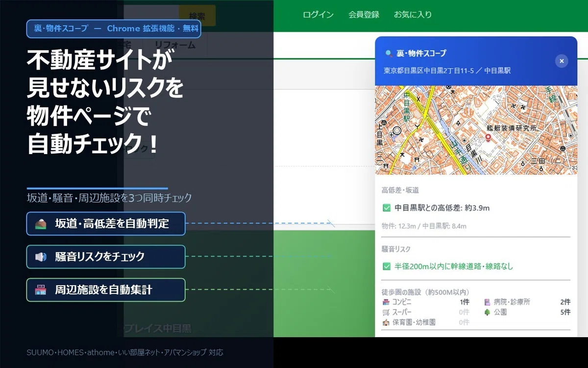This screenshot has width=588, height=368.
Task: Open the 会員登録 link
Action: (364, 15)
